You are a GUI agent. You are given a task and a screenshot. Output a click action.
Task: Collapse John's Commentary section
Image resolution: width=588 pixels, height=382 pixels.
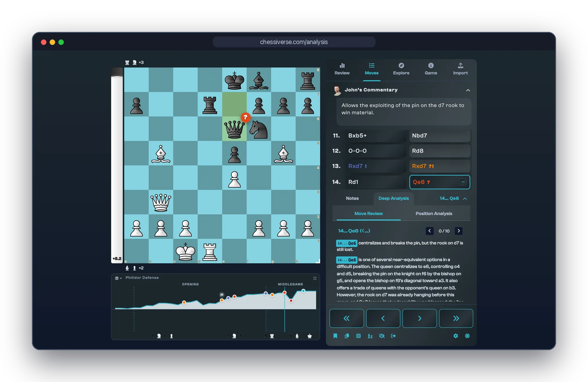tap(468, 90)
